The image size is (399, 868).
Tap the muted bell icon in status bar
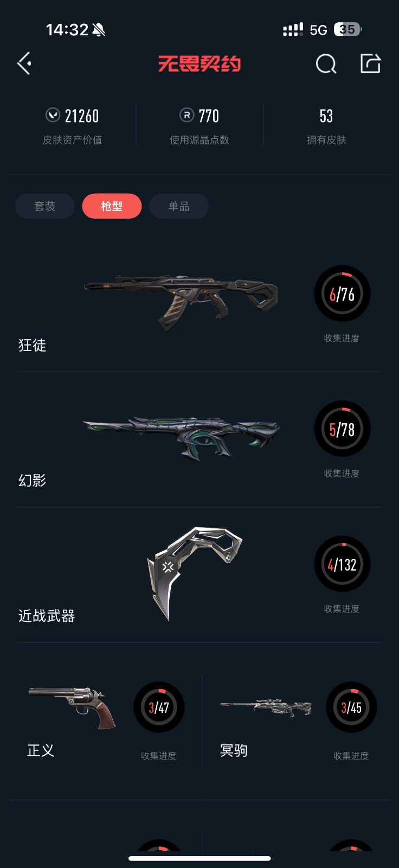(x=99, y=30)
